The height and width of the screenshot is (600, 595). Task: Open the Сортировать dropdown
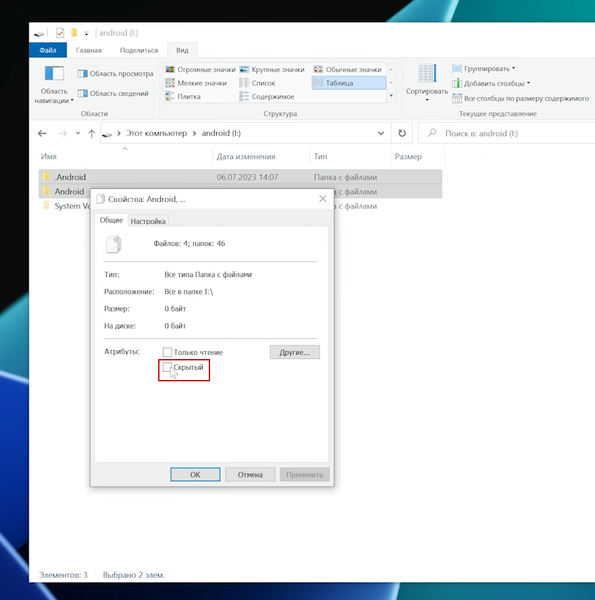point(427,83)
